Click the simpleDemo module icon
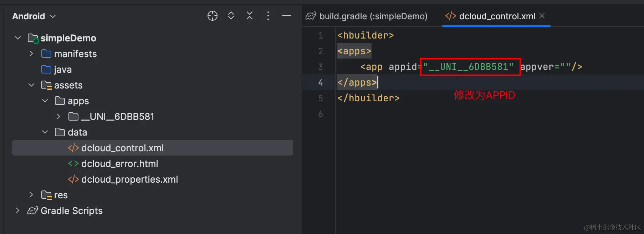The image size is (644, 234). (33, 38)
